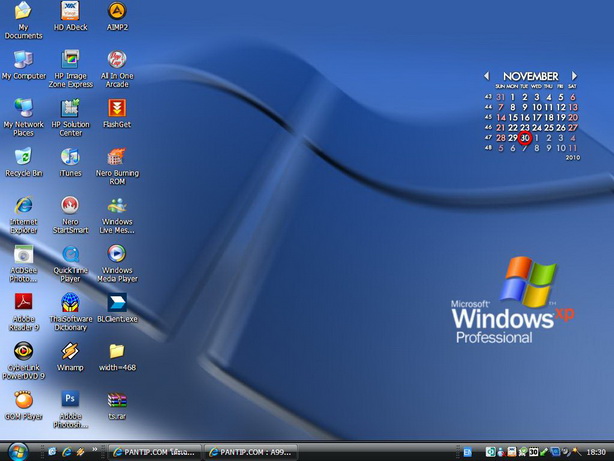This screenshot has height=461, width=614.
Task: Open ThaiSoftware Dictionary icon
Action: pos(70,302)
